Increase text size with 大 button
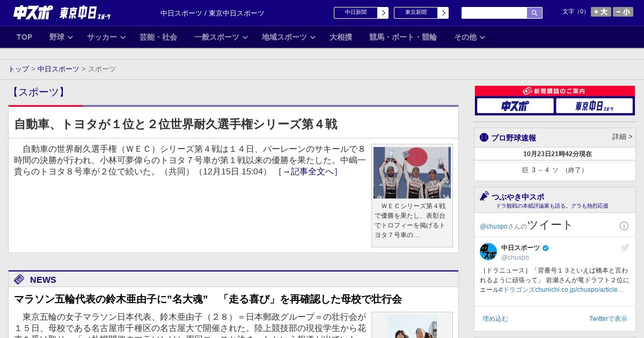The height and width of the screenshot is (338, 644). coord(601,12)
